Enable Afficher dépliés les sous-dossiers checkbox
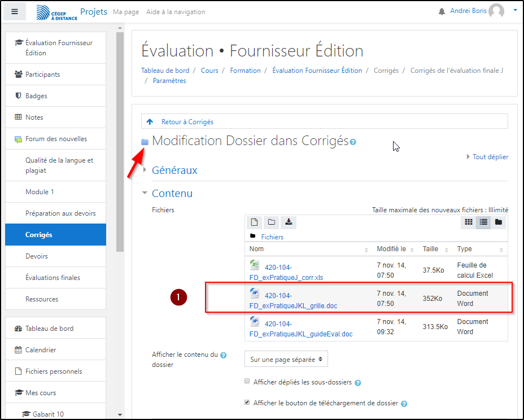 coord(247,382)
